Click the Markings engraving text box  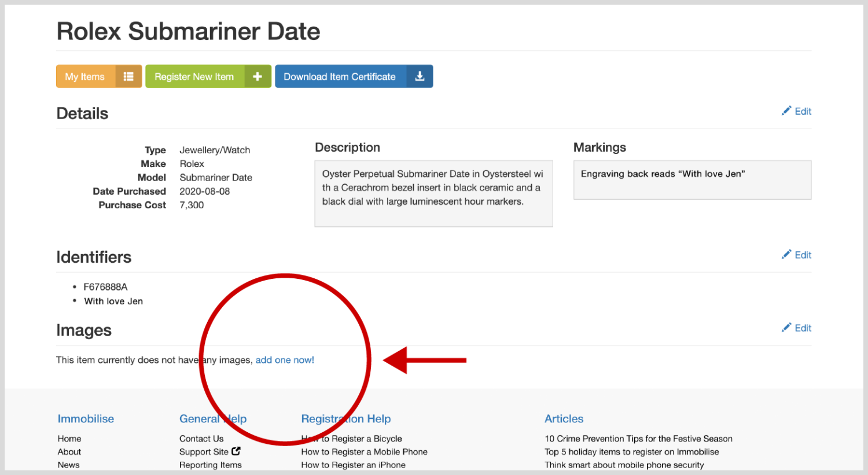point(692,180)
